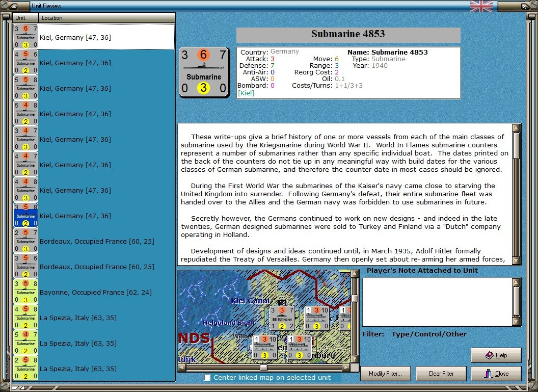Click the map vertical scrollbar down arrow
538x392 pixels.
[355, 359]
